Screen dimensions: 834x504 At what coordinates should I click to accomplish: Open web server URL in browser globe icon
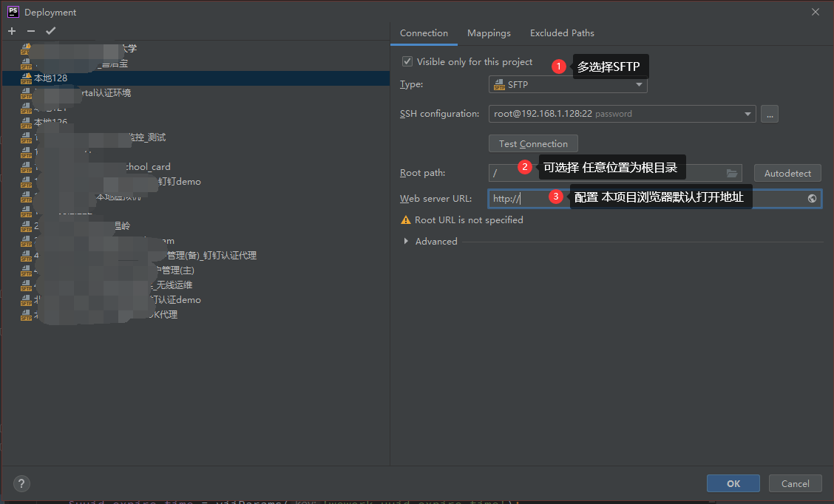click(812, 198)
